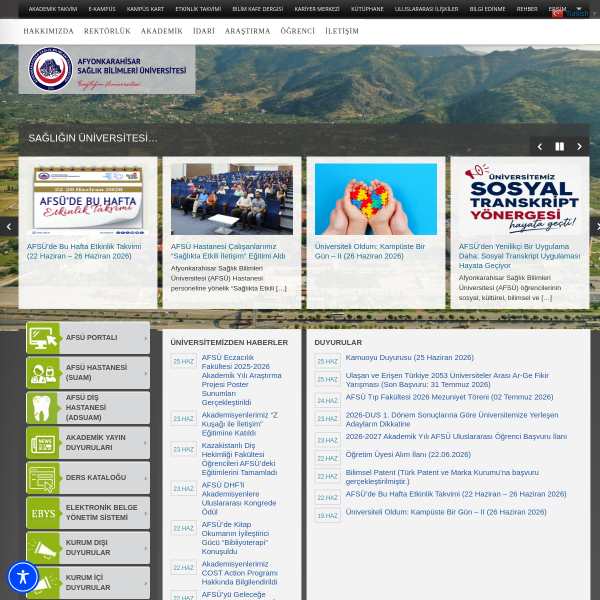Image resolution: width=600 pixels, height=600 pixels.
Task: Open the accessibility widget button
Action: click(23, 577)
